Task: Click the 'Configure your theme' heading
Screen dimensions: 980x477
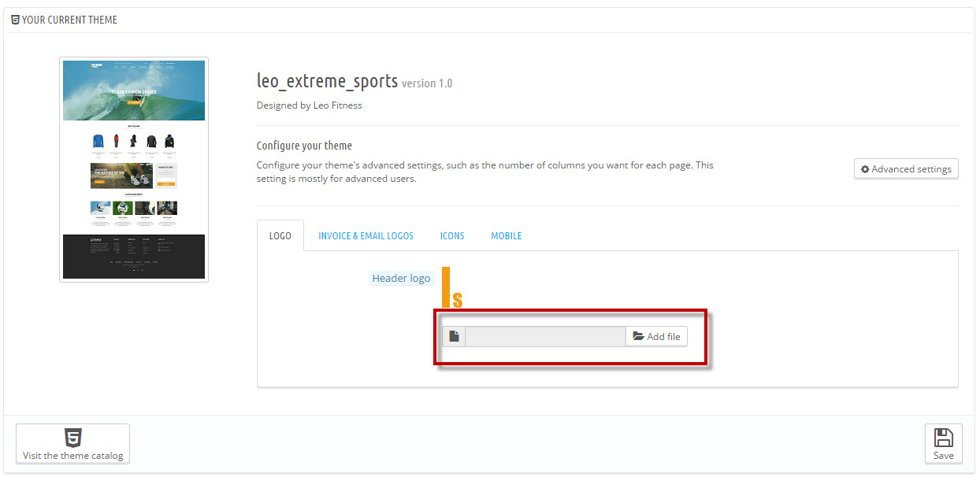Action: 304,146
